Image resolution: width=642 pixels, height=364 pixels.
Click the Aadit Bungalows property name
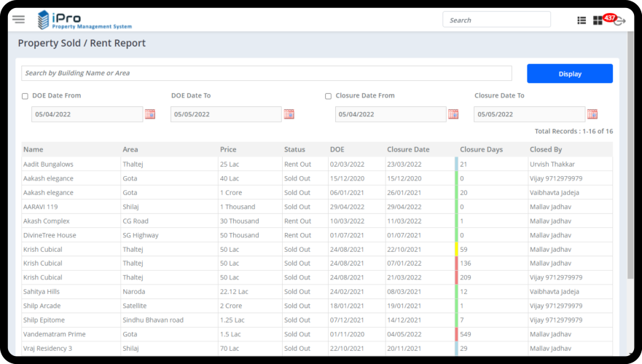[48, 165]
